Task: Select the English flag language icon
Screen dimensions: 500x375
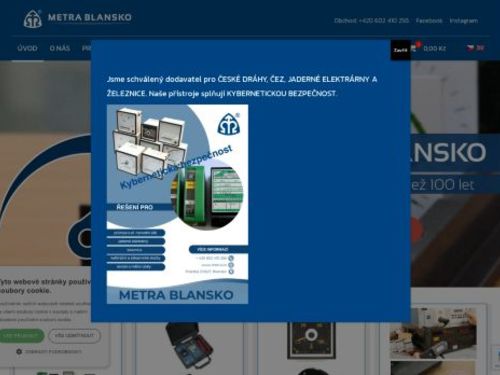Action: tap(480, 48)
